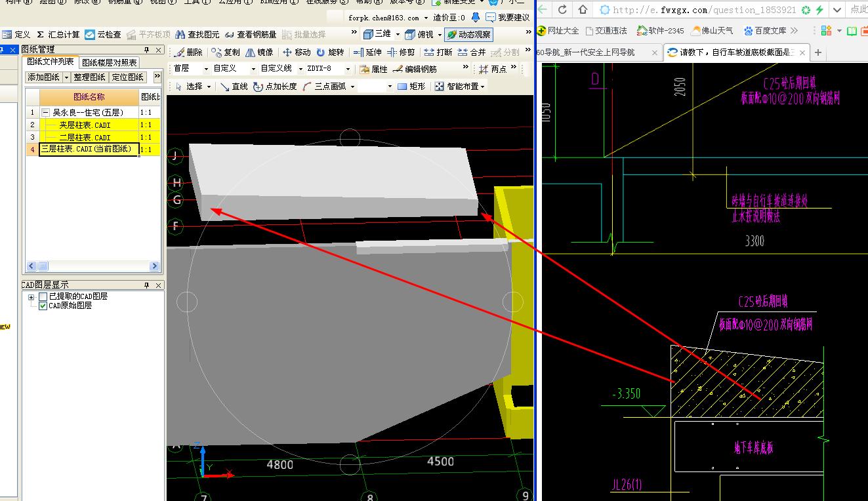Collapse the 吴永良--住宅(五层) tree node
The height and width of the screenshot is (501, 868).
click(x=45, y=113)
